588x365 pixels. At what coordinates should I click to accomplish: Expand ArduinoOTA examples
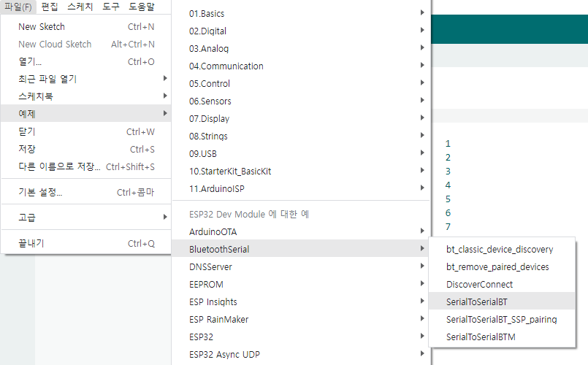[301, 232]
